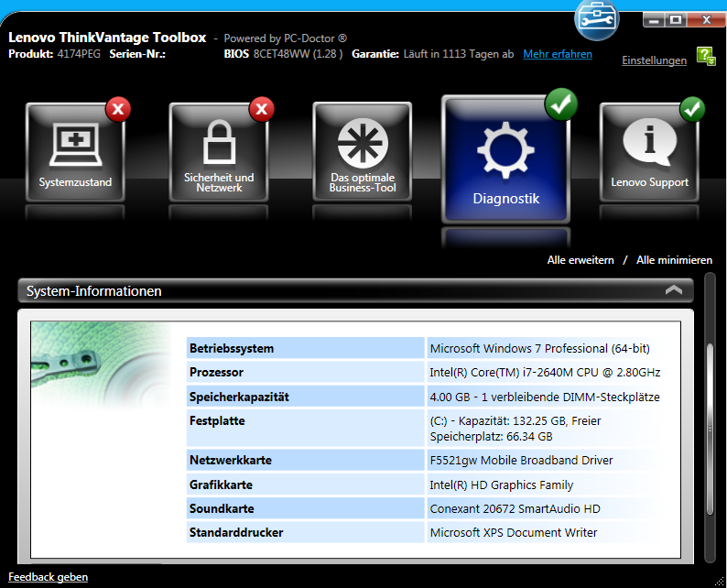Collapse the System-Informationen section chevron
The width and height of the screenshot is (727, 588).
674,290
